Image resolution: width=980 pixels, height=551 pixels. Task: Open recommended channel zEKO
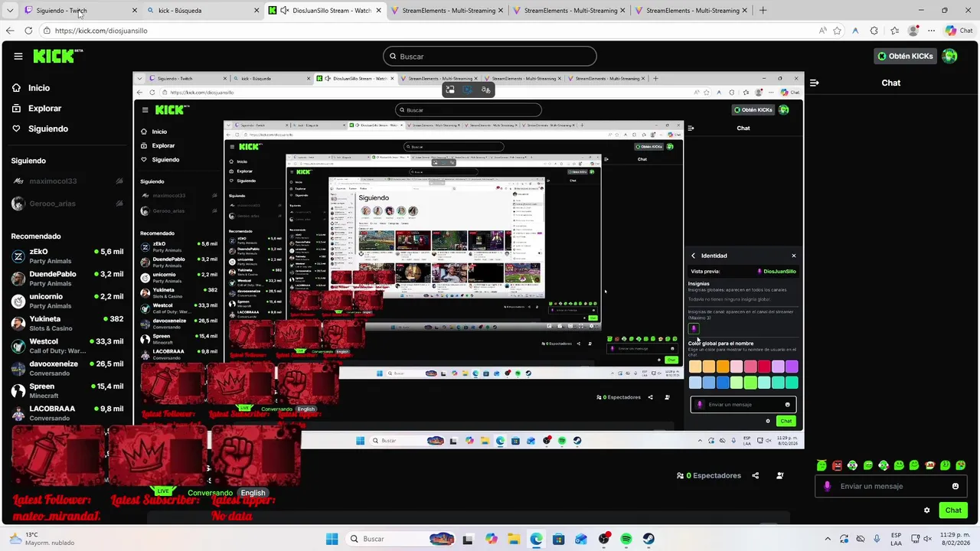[67, 256]
